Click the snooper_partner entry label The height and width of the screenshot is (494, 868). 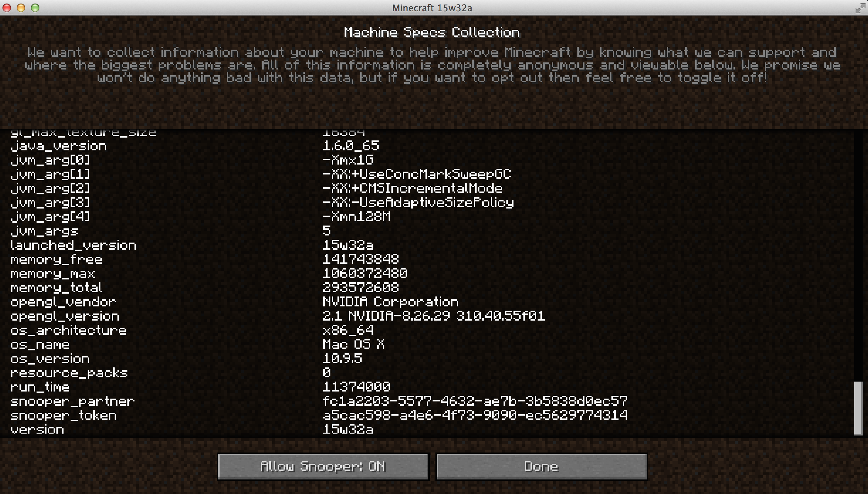point(72,401)
